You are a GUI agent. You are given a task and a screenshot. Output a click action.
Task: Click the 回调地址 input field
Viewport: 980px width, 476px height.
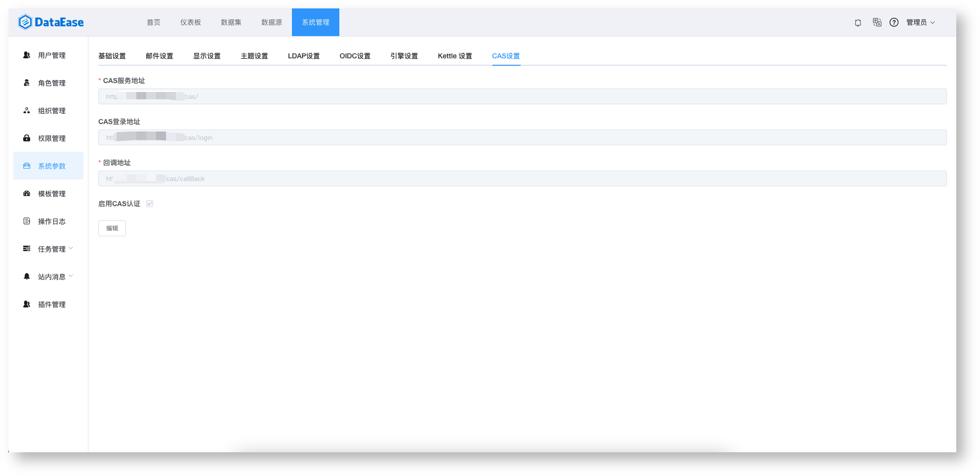(523, 178)
